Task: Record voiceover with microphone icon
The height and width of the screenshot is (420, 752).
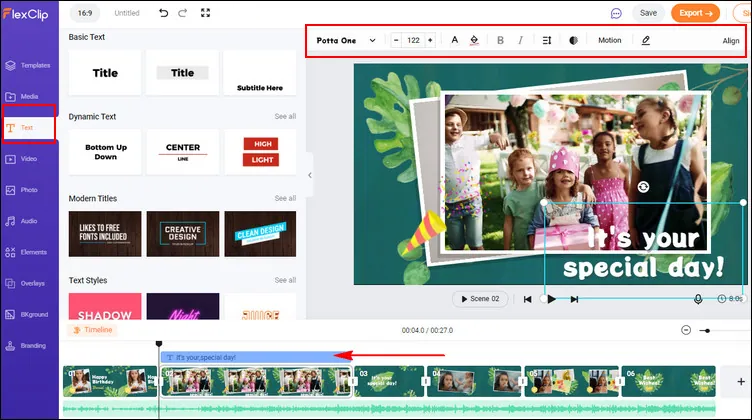Action: [x=698, y=299]
